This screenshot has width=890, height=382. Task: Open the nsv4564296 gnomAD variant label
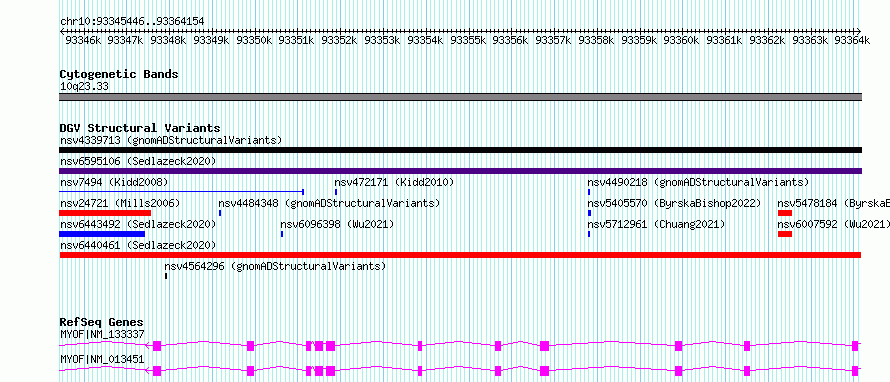pos(275,266)
